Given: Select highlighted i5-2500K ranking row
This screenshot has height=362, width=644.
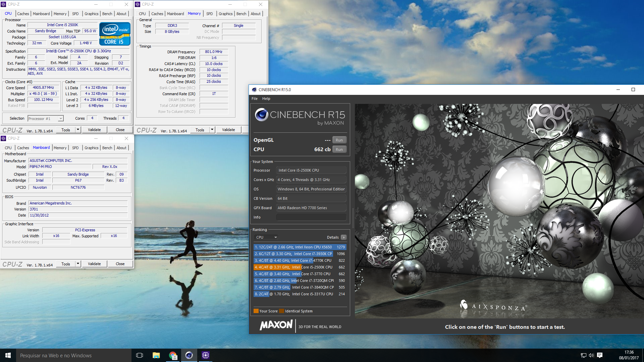Looking at the screenshot, I should 300,267.
